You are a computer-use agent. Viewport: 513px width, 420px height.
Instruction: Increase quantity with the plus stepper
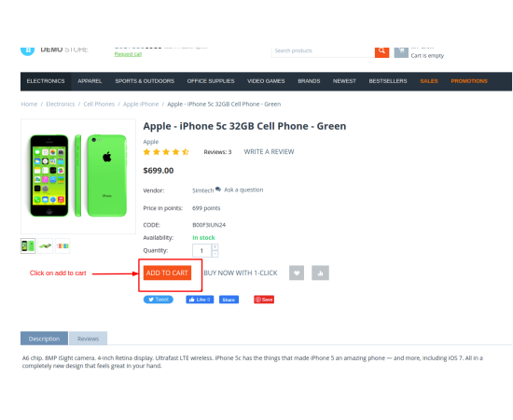coord(215,247)
